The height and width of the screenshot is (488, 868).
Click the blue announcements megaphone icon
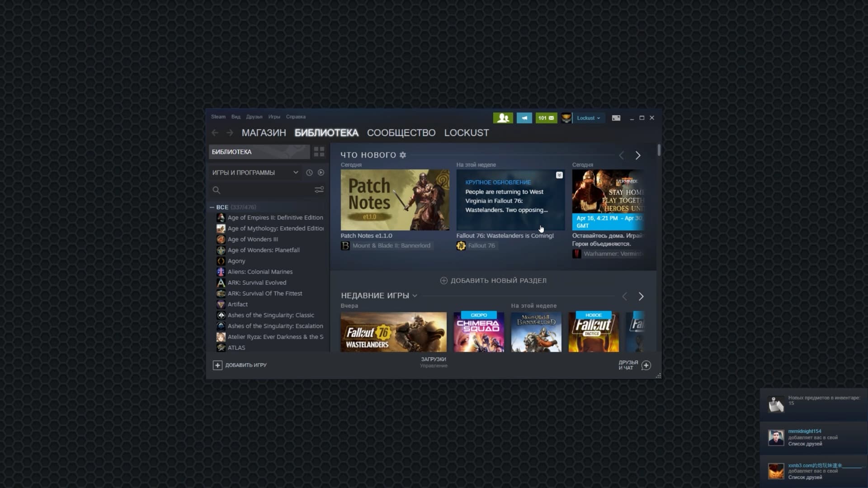coord(524,118)
